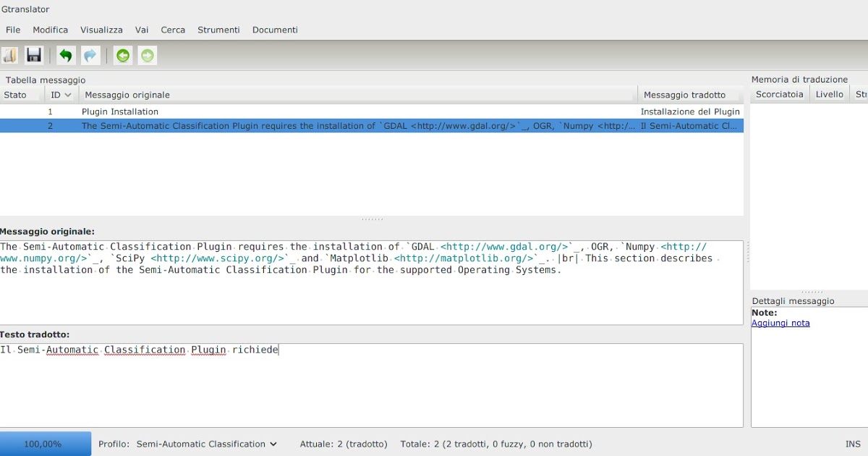Go to next message green arrow
The height and width of the screenshot is (456, 868).
click(148, 56)
